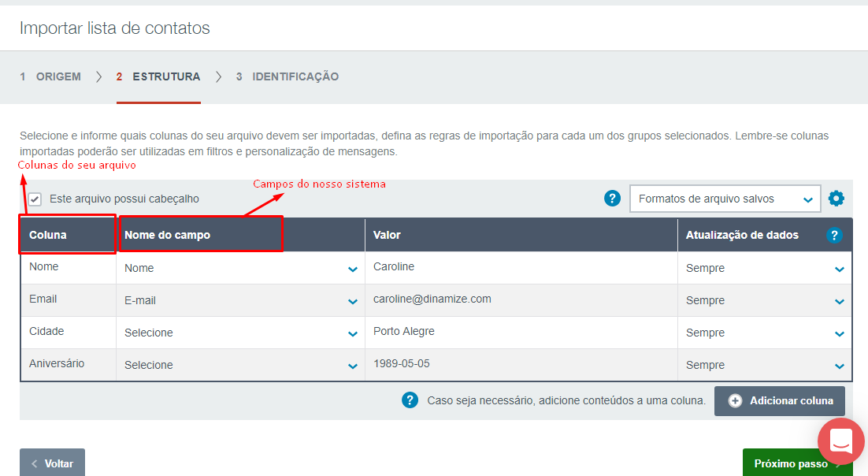Go to step 1 Origem
868x476 pixels.
tap(50, 76)
